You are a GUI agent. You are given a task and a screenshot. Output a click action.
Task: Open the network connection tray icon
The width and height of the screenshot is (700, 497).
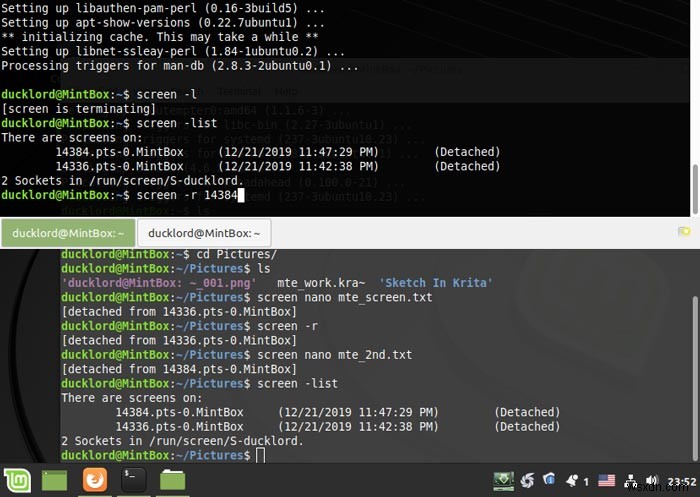[x=630, y=481]
